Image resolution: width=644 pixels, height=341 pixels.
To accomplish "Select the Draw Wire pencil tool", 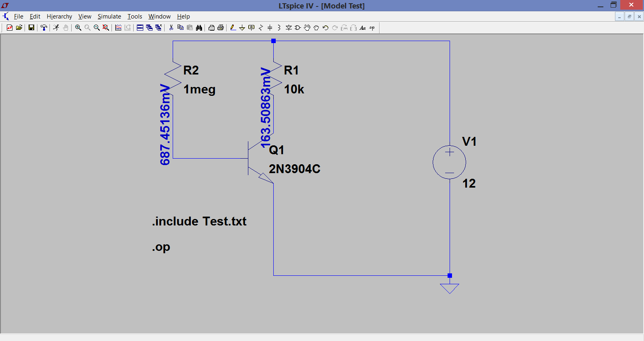I will click(x=233, y=28).
